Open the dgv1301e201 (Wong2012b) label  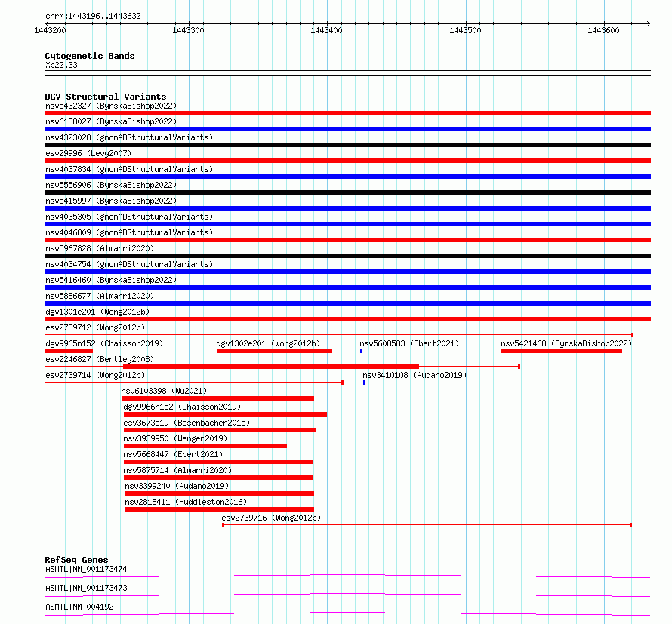pyautogui.click(x=97, y=312)
